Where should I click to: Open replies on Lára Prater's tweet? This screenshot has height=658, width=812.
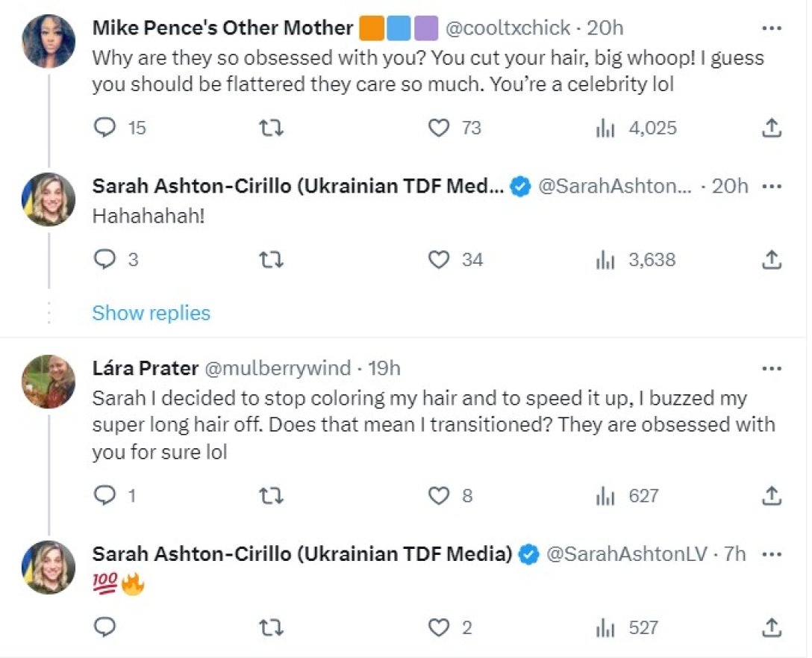(x=105, y=495)
